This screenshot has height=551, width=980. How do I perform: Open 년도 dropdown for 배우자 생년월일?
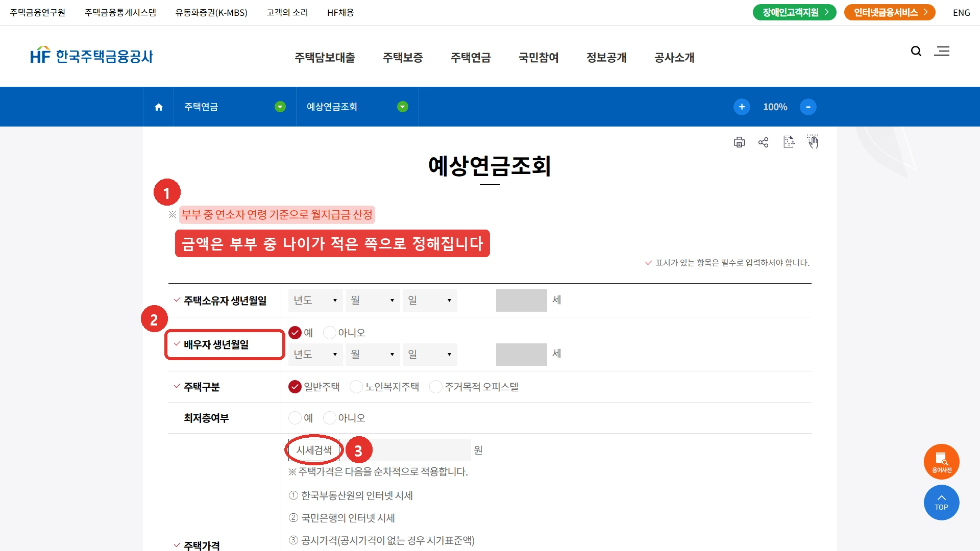[x=315, y=355]
